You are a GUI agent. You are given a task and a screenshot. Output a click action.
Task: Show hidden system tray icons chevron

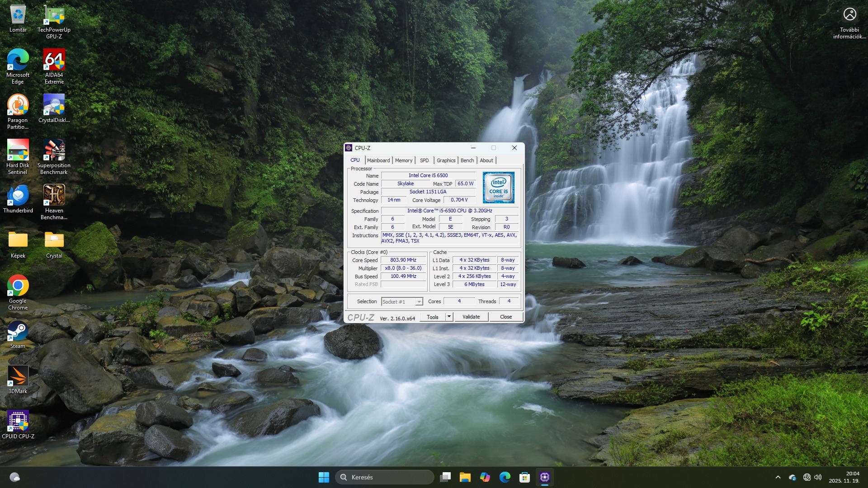point(778,477)
